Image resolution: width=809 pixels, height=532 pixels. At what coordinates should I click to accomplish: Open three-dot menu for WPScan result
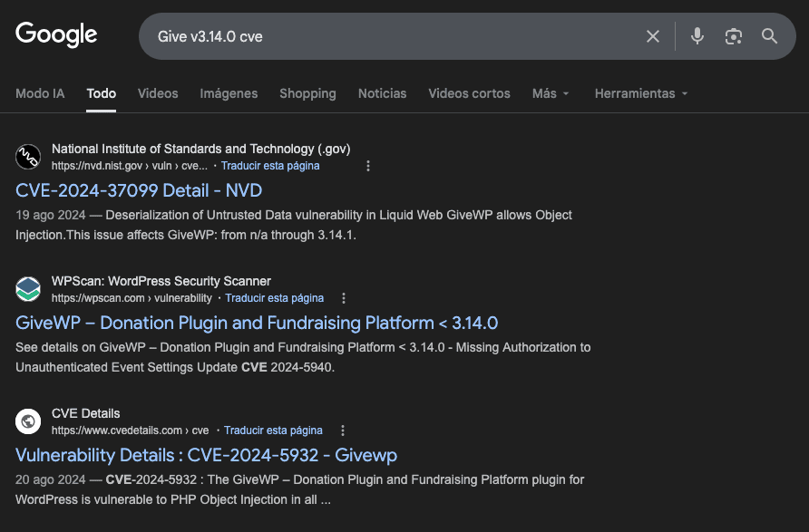point(344,298)
